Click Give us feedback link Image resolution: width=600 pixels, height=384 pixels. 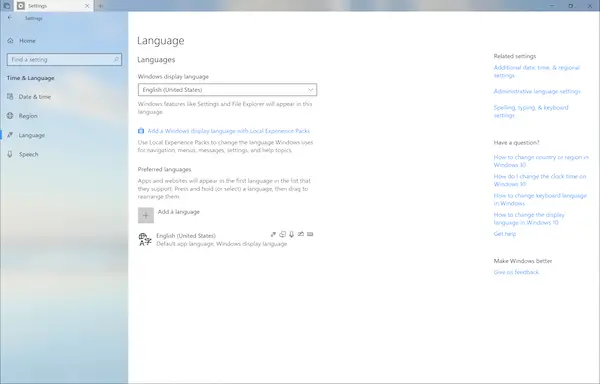pos(516,272)
